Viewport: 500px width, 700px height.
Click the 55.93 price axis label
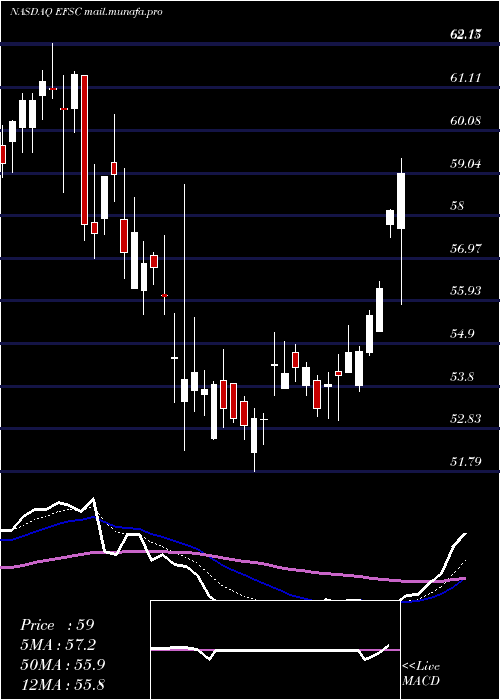466,291
